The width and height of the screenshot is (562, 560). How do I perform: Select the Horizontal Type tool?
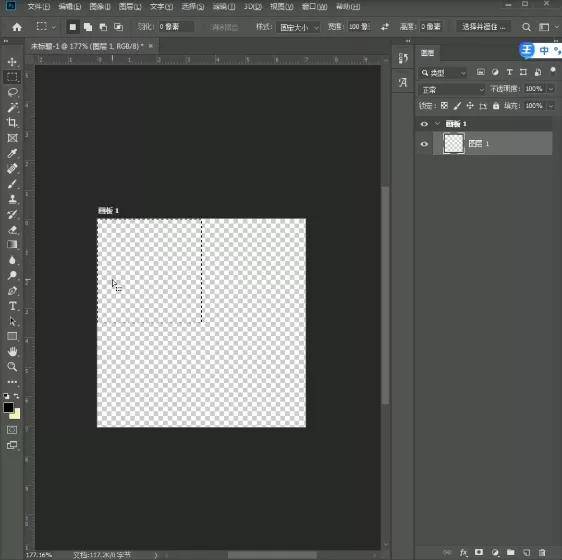tap(12, 306)
